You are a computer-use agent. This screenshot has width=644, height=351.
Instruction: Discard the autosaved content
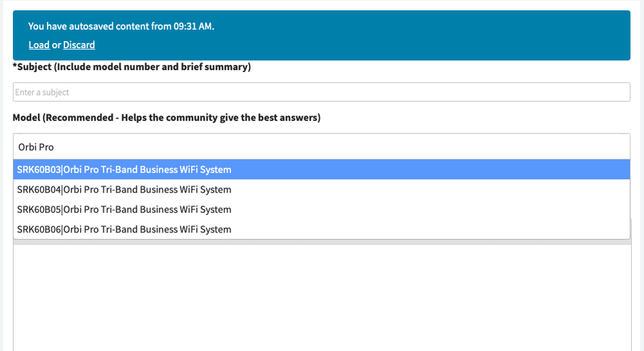(x=79, y=44)
